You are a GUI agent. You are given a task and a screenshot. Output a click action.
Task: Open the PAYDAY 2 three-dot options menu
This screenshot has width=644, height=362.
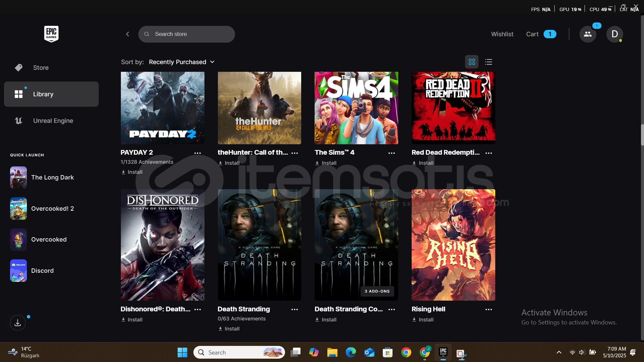[197, 153]
